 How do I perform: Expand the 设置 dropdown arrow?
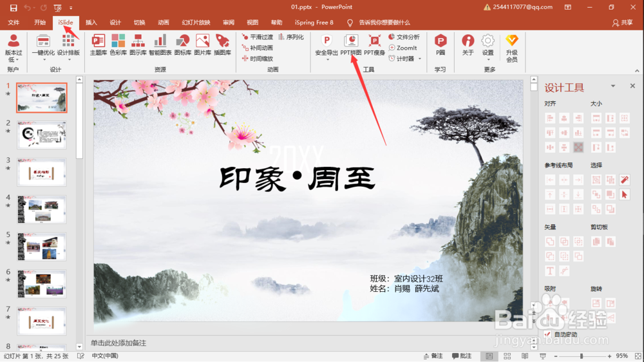point(488,60)
